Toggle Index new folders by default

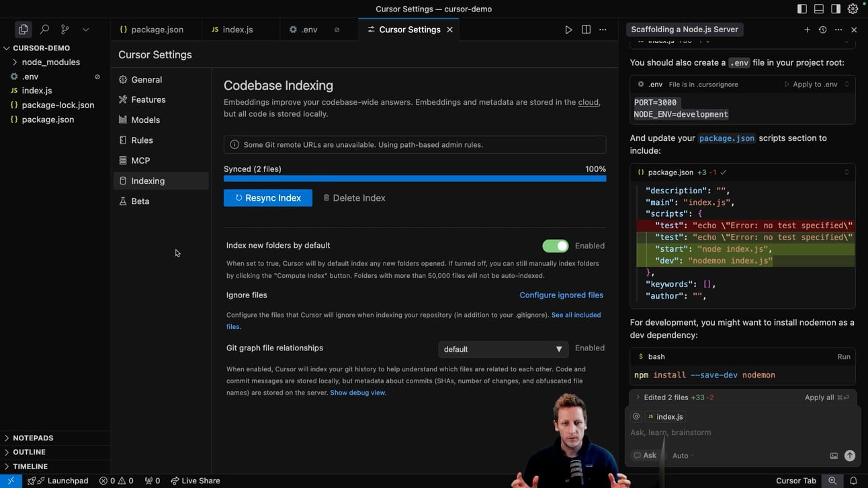556,246
